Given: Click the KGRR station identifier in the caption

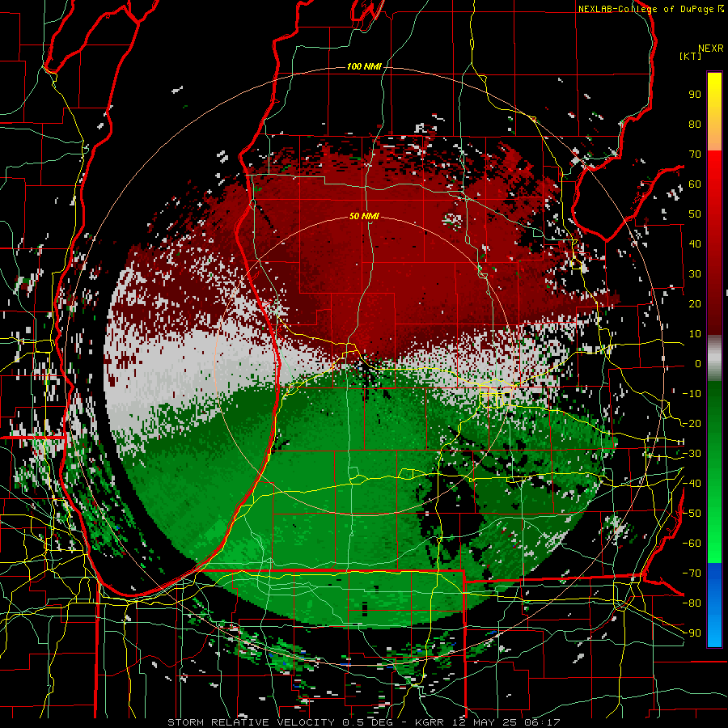Looking at the screenshot, I should pyautogui.click(x=430, y=722).
